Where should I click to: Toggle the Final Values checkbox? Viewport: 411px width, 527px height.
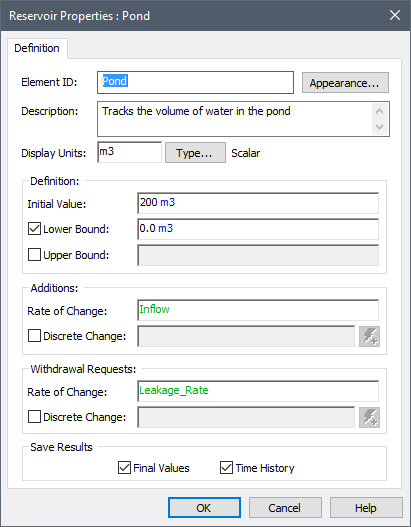[x=124, y=468]
